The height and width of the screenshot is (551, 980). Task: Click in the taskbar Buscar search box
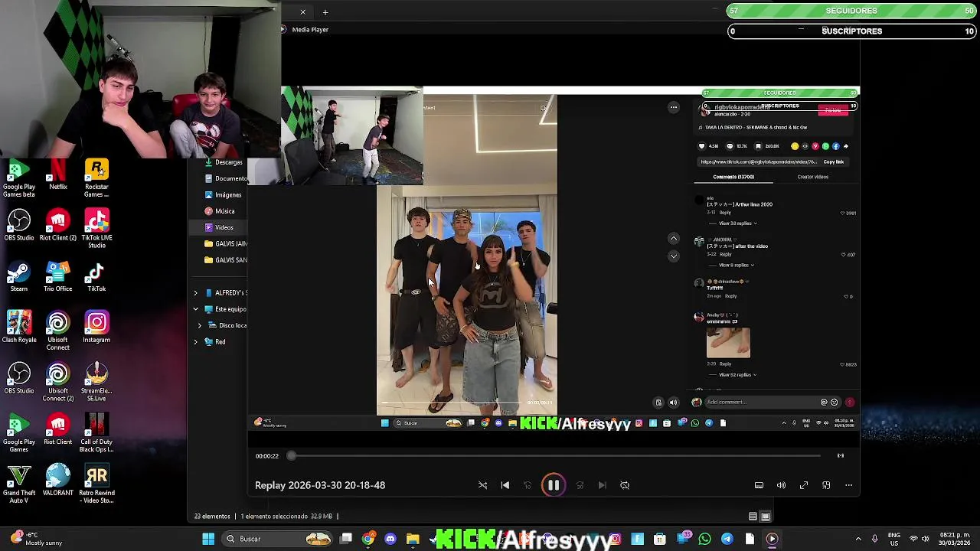point(276,539)
